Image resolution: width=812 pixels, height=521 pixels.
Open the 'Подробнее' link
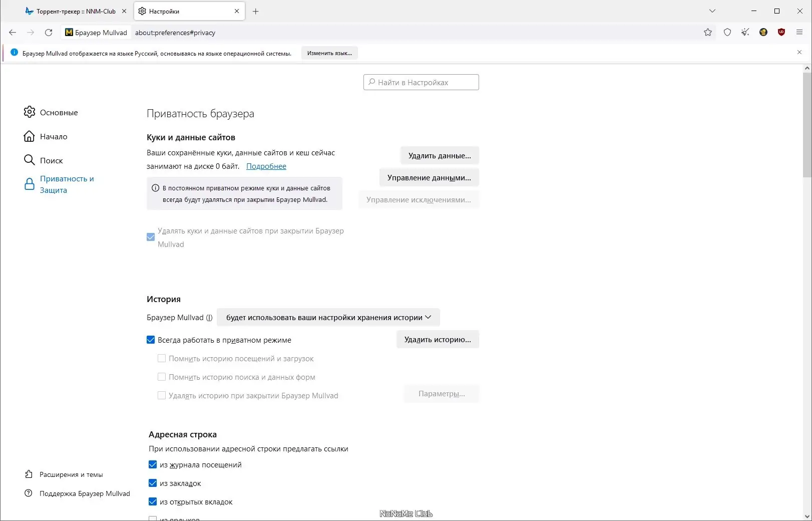tap(266, 166)
